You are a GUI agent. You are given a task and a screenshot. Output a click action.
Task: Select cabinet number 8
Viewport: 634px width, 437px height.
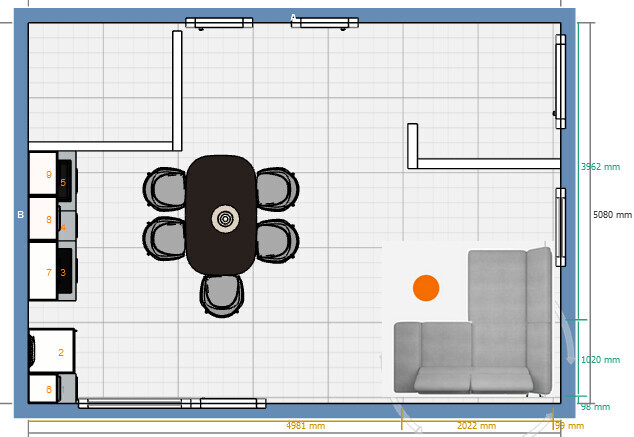click(x=42, y=218)
